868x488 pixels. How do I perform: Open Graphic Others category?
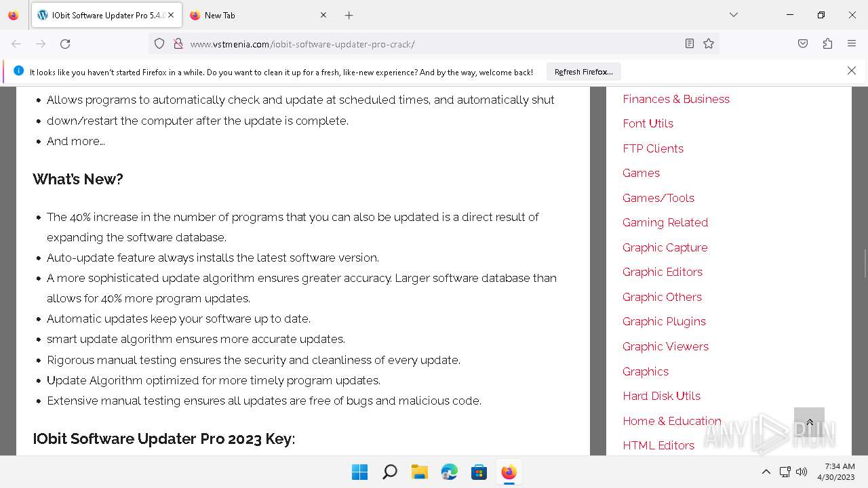tap(662, 297)
